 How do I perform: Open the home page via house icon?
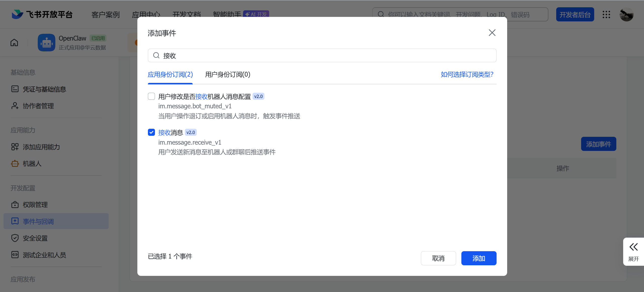[14, 42]
